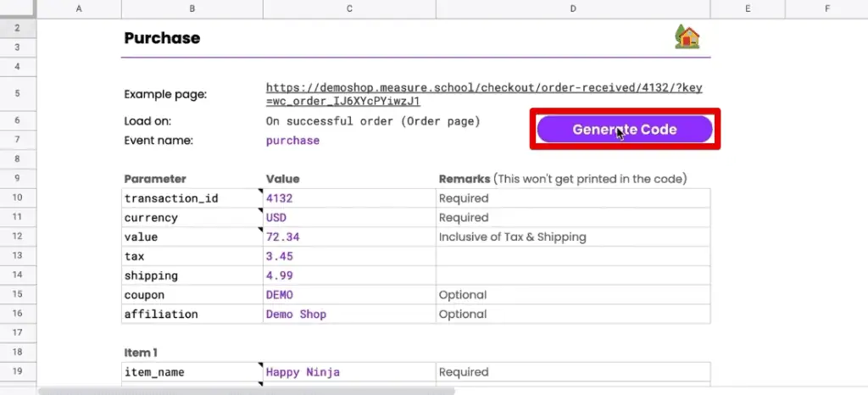
Task: Select the value cell 72.34
Action: click(x=349, y=236)
